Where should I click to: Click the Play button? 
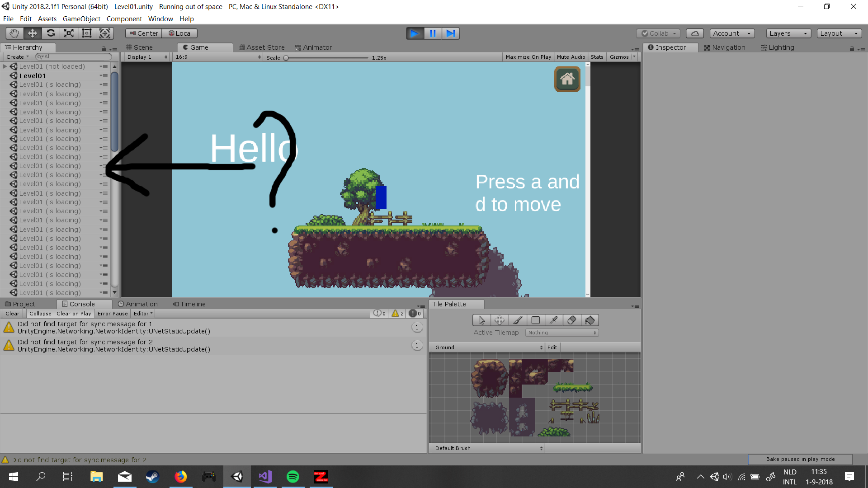(x=415, y=33)
